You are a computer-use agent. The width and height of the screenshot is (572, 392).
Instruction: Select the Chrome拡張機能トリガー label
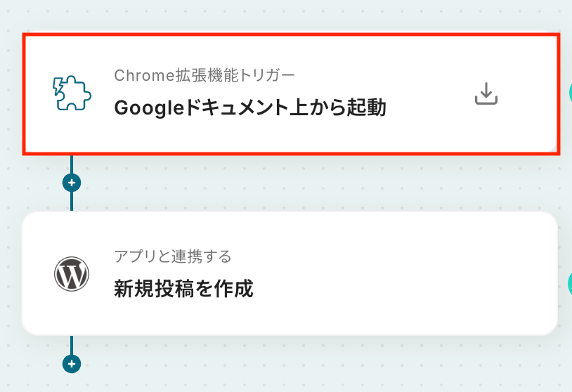pyautogui.click(x=204, y=75)
